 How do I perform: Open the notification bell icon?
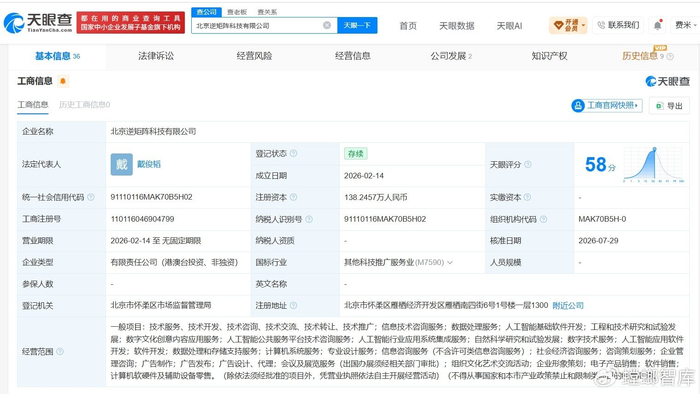[x=658, y=25]
